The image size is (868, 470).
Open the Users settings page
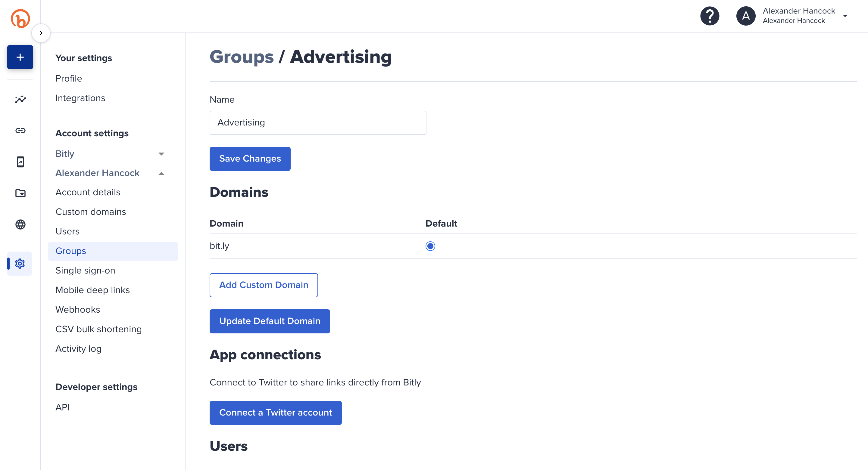[x=67, y=231]
